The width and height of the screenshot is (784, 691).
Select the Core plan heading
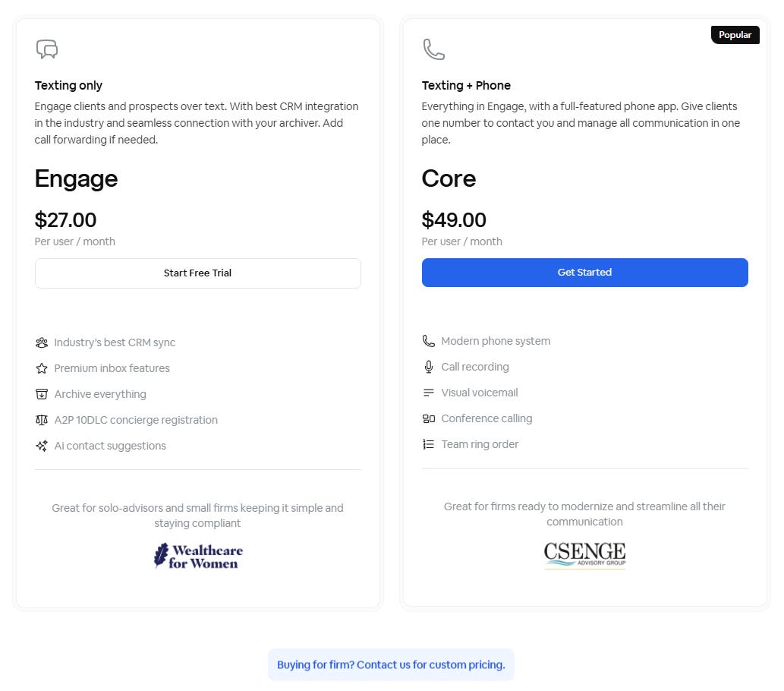coord(449,178)
